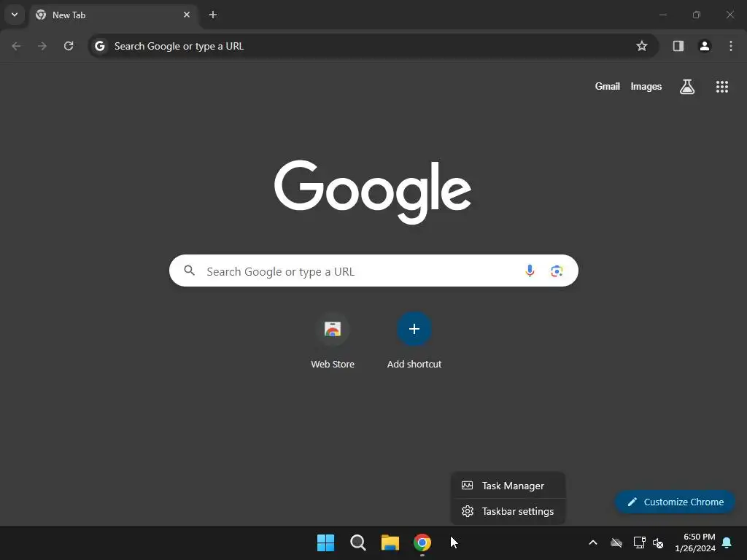Image resolution: width=747 pixels, height=560 pixels.
Task: Open a new tab with plus button
Action: coord(213,15)
